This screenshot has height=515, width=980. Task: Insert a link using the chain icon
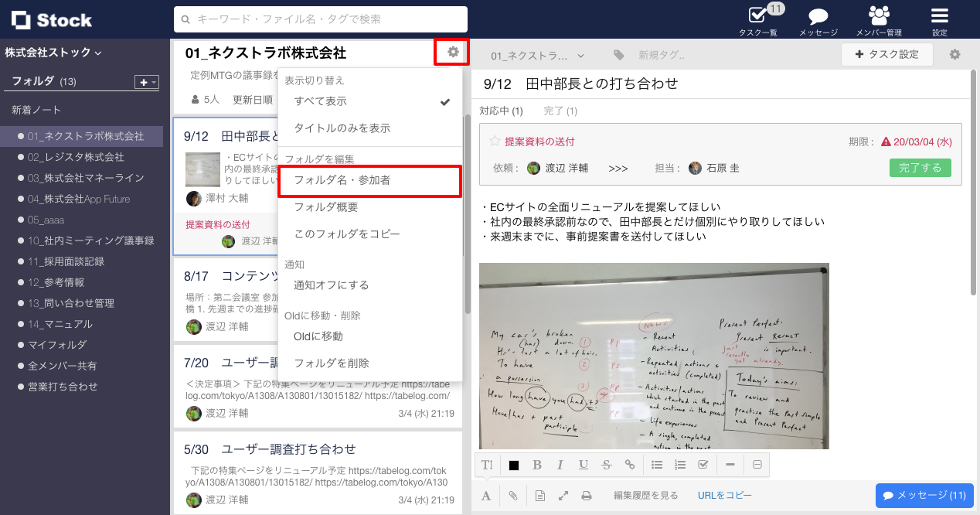click(x=630, y=465)
